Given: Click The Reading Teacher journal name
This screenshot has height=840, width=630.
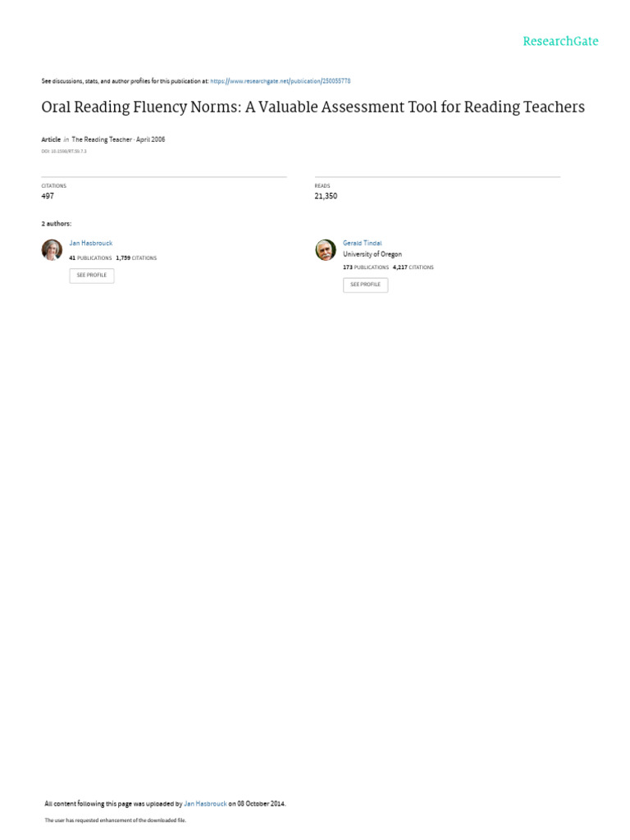Looking at the screenshot, I should 102,139.
